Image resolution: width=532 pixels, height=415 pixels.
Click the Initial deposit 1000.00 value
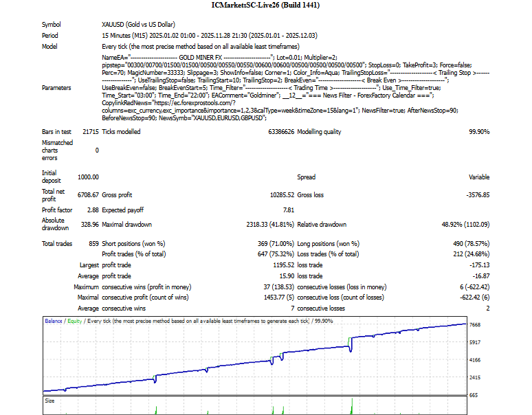[x=89, y=177]
